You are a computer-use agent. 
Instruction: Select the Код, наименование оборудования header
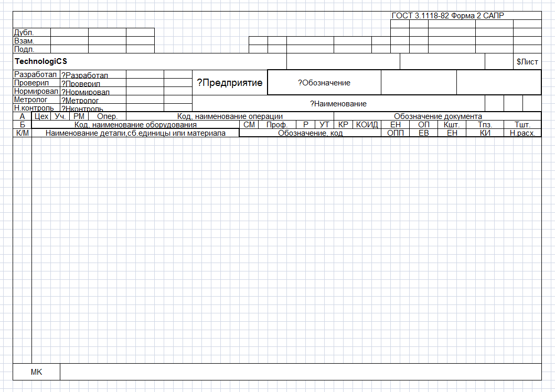click(135, 125)
